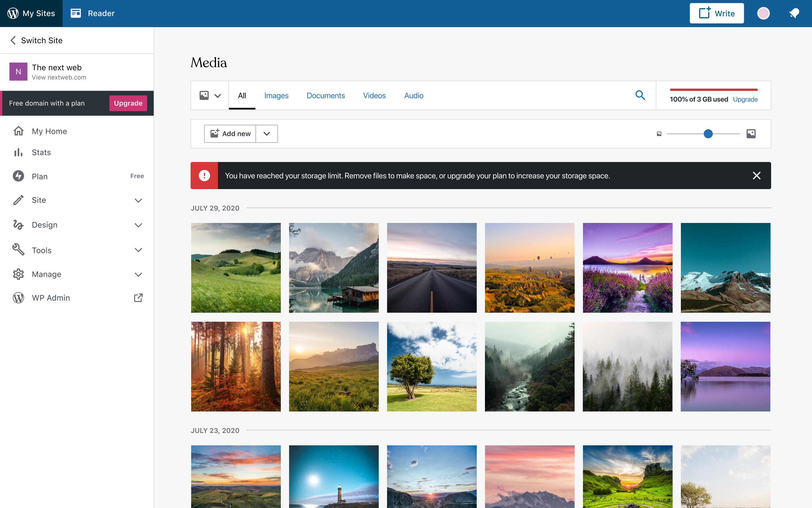This screenshot has width=812, height=508.
Task: Open the Reader icon in top bar
Action: (x=76, y=14)
